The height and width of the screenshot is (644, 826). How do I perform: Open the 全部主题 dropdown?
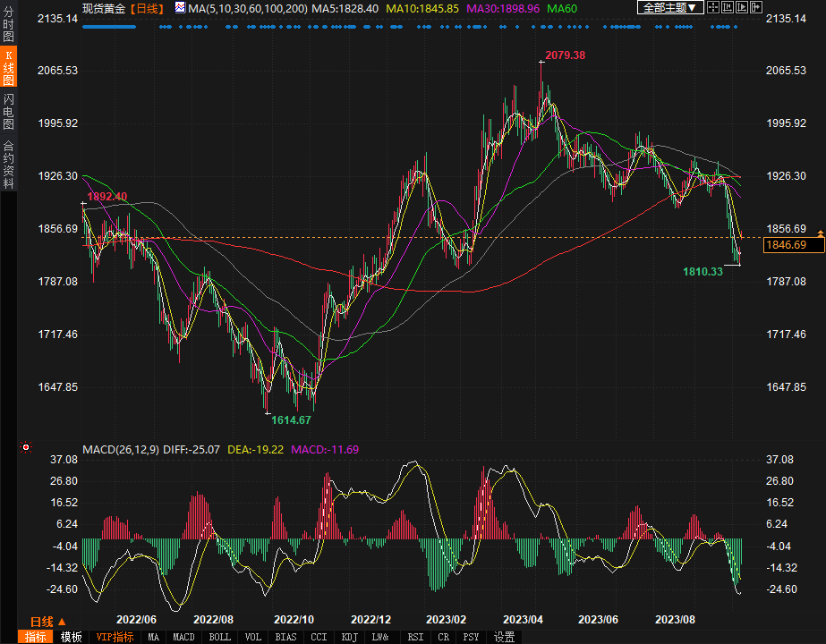pos(669,8)
